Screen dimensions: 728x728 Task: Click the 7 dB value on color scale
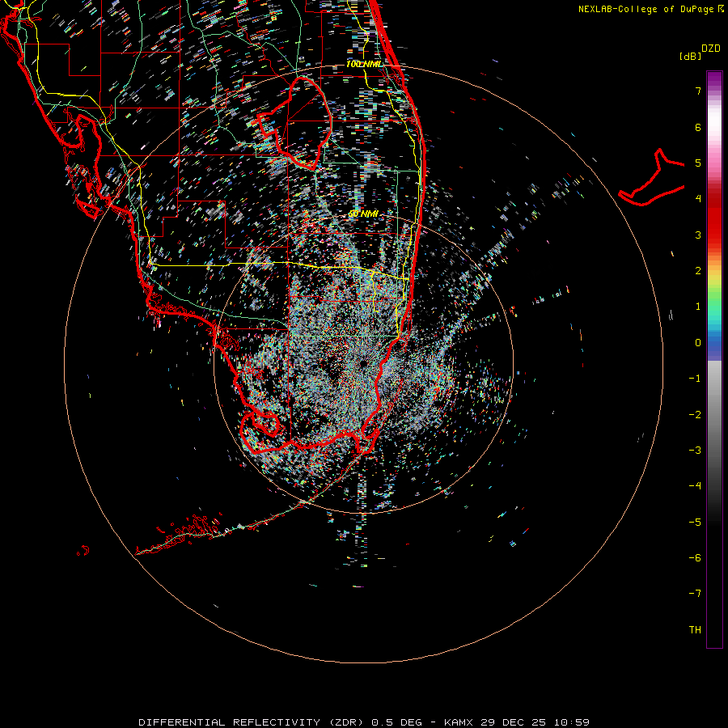698,91
